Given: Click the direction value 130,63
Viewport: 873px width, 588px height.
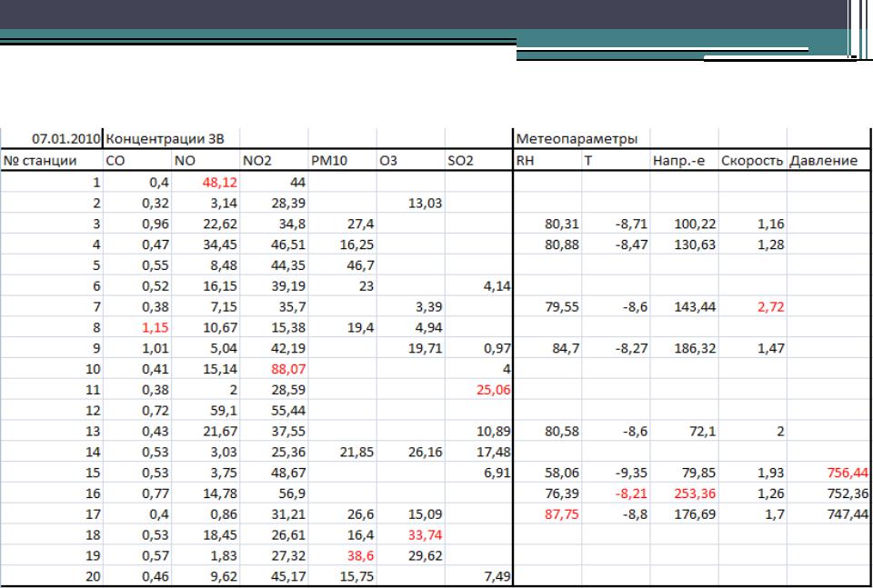Looking at the screenshot, I should click(694, 244).
